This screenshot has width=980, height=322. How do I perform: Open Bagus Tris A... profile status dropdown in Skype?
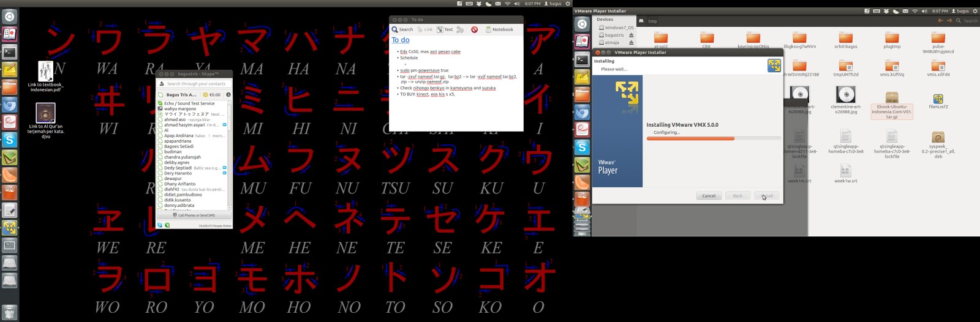click(x=178, y=95)
